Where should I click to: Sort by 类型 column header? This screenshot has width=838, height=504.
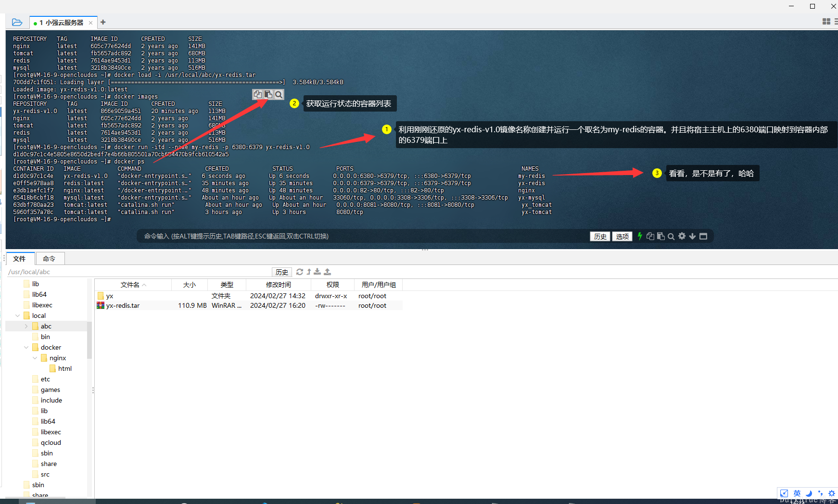227,285
